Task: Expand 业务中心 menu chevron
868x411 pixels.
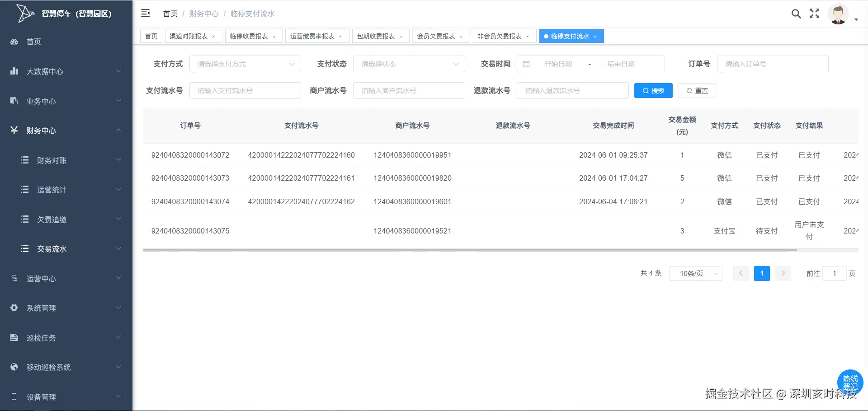Action: coord(118,100)
